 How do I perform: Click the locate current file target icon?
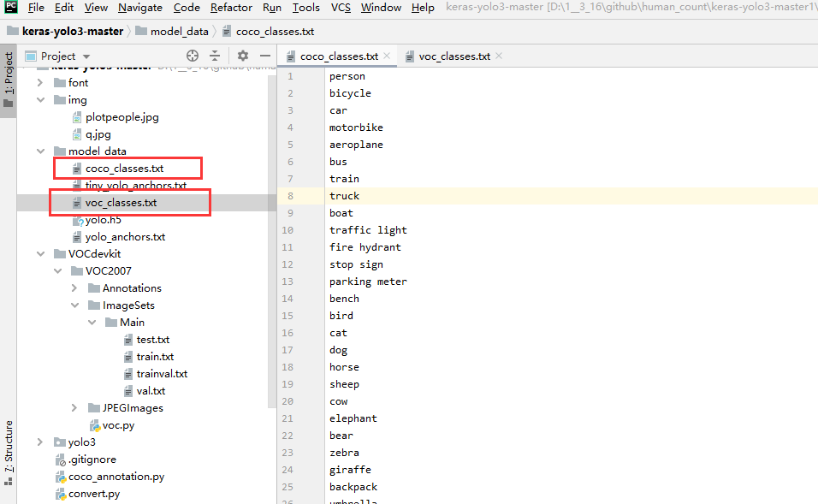(x=193, y=56)
